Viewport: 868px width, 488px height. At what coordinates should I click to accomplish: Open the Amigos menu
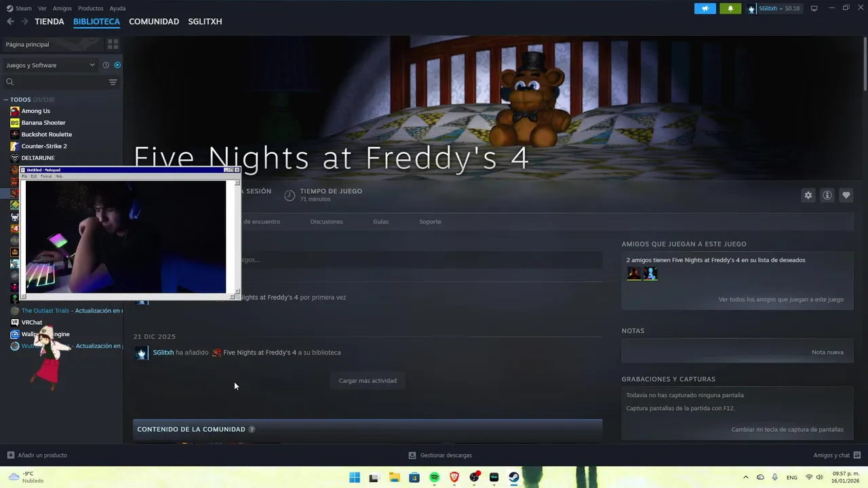pos(62,8)
